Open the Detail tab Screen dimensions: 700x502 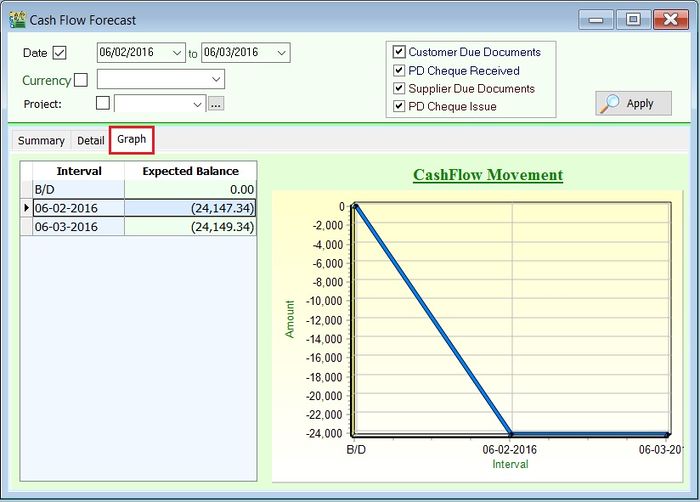[90, 141]
